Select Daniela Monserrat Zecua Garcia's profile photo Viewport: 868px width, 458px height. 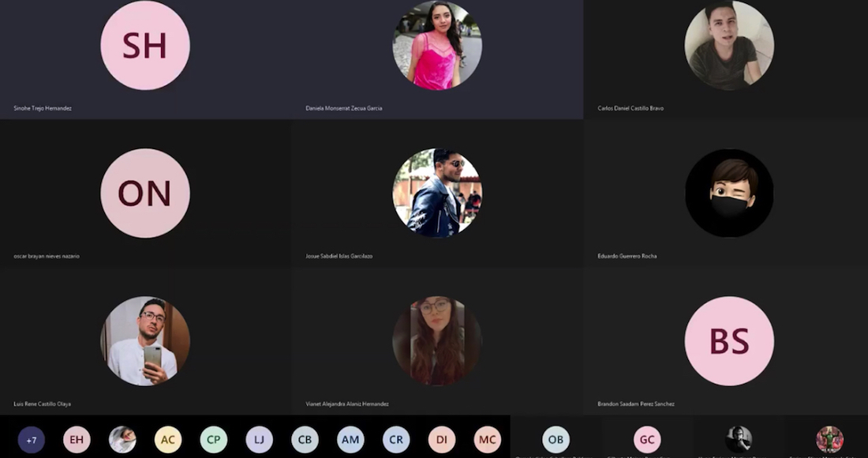pos(437,46)
